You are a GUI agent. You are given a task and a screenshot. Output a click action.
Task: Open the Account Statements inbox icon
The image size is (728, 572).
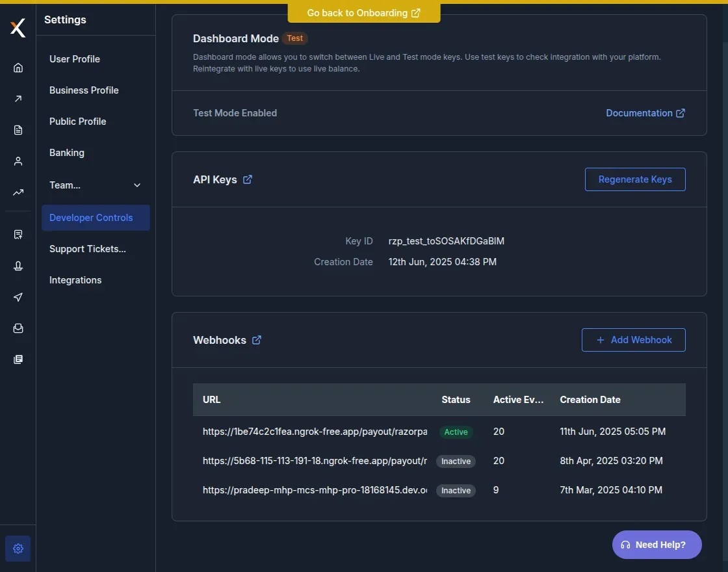click(18, 328)
